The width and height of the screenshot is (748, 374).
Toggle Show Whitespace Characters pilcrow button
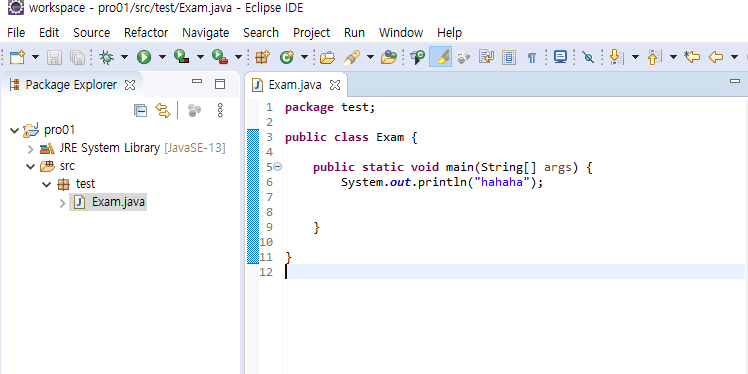(532, 58)
